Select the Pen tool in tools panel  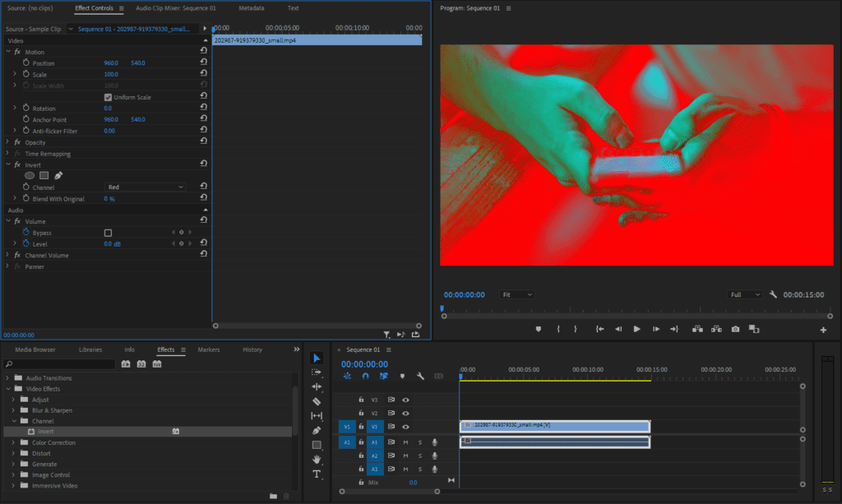(317, 430)
